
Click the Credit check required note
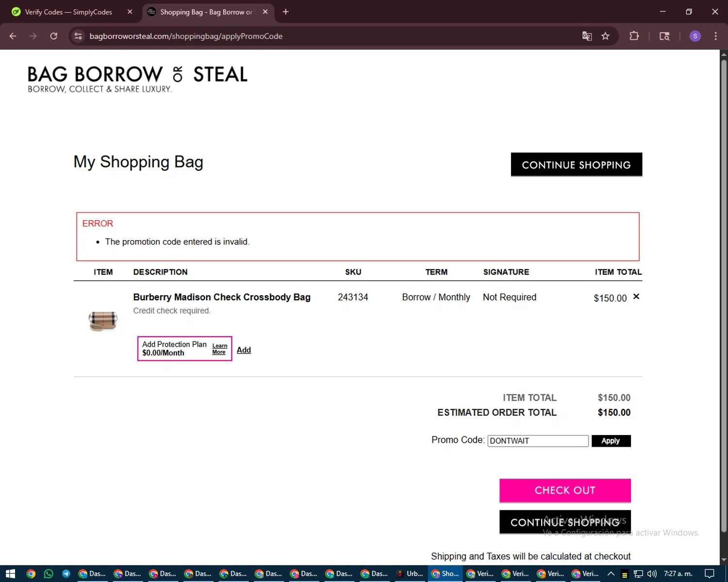click(x=172, y=310)
